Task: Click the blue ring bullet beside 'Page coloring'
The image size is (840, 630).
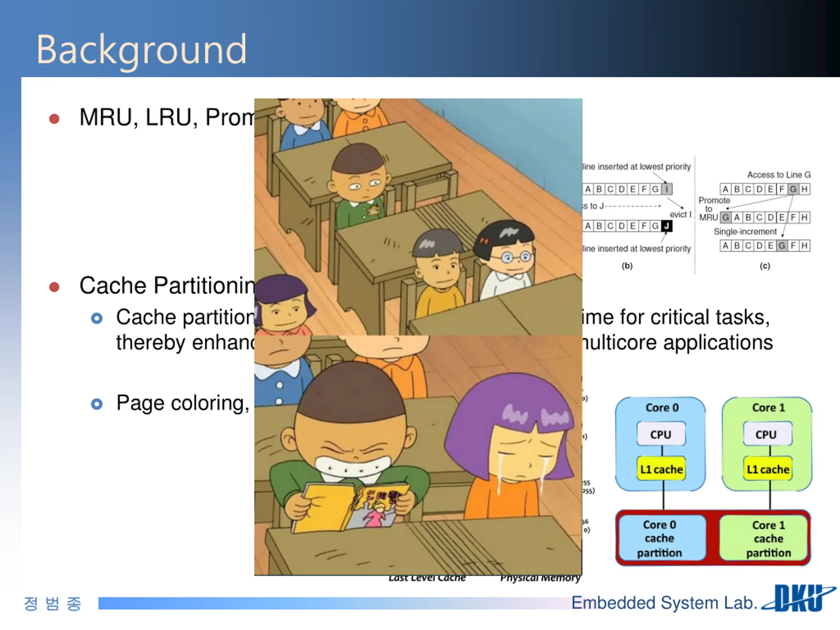Action: coord(97,404)
